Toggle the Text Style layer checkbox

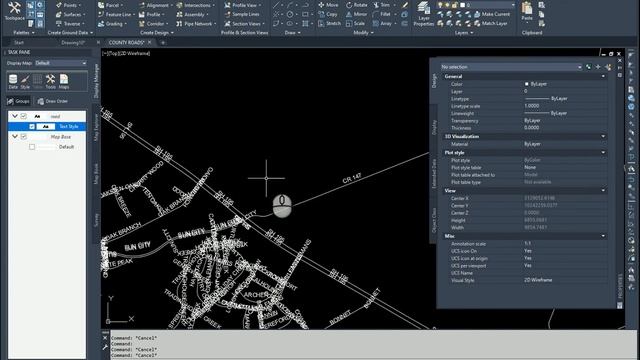32,127
